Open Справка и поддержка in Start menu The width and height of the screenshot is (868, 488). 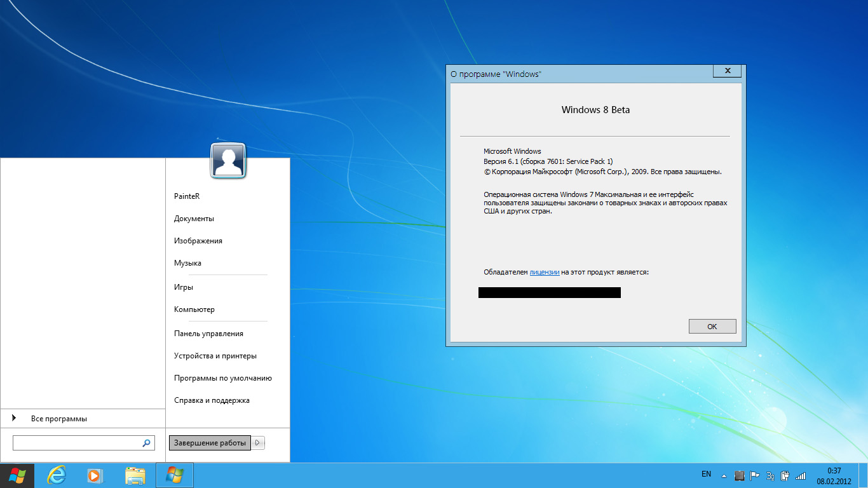212,400
